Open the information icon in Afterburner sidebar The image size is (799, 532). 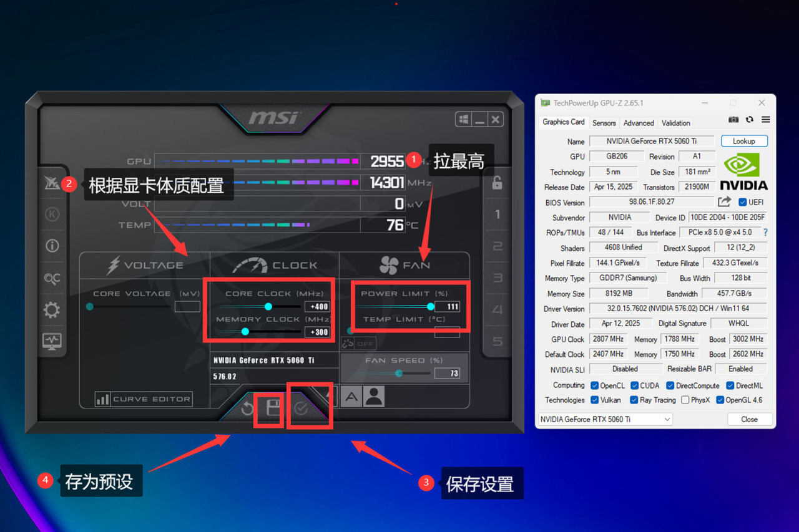pyautogui.click(x=52, y=246)
